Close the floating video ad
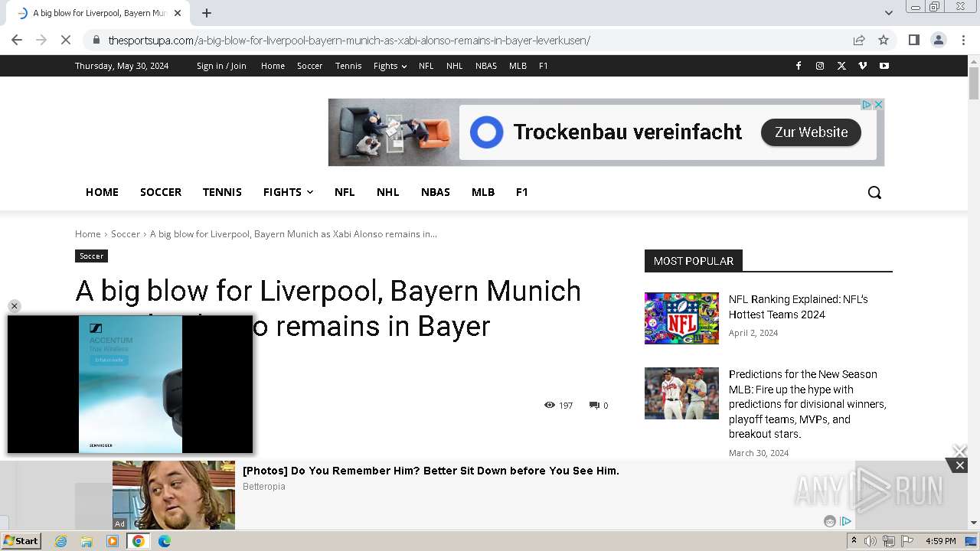Screen dimensions: 980x551 point(14,306)
